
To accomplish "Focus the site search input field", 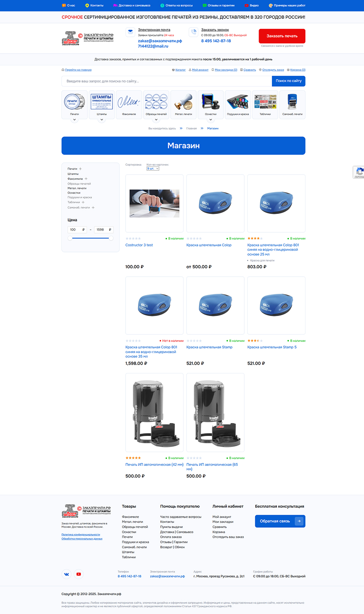I will pyautogui.click(x=167, y=81).
